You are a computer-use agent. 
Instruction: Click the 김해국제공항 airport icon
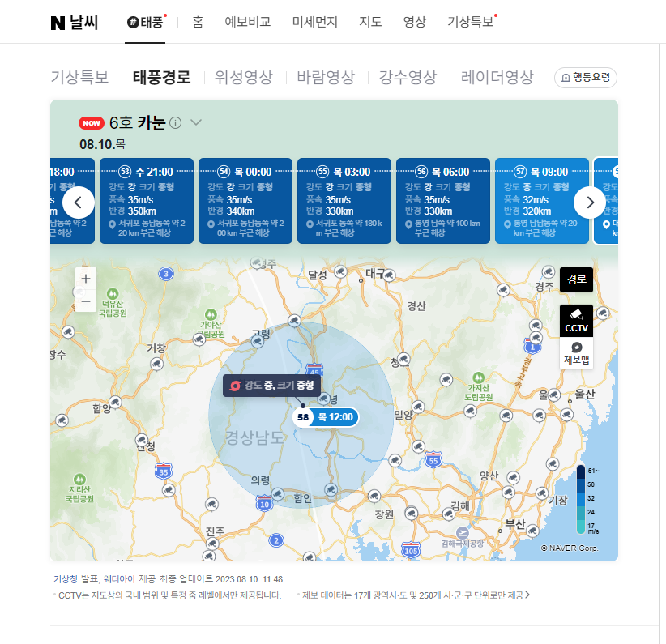pos(462,532)
